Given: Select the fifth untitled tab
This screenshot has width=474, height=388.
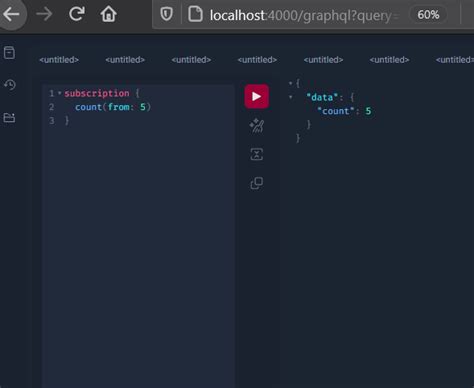Looking at the screenshot, I should pyautogui.click(x=323, y=60).
